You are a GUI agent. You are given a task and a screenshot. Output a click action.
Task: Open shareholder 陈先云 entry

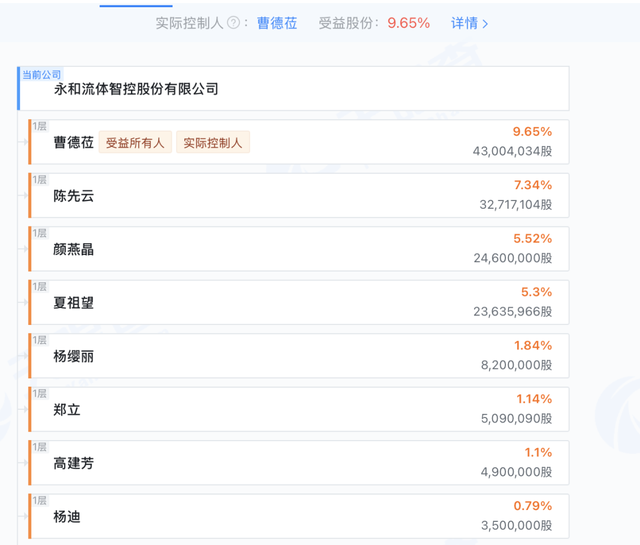coord(73,196)
